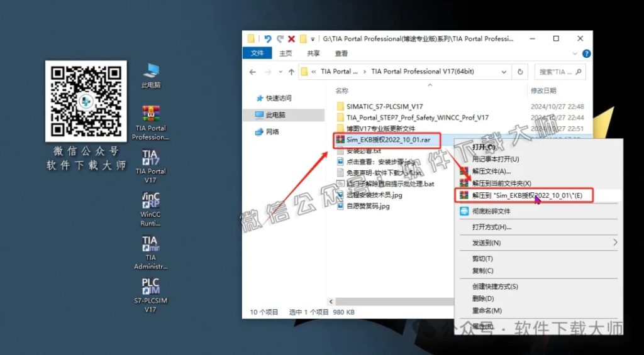
Task: Expand 发送到(N) submenu
Action: [538, 243]
